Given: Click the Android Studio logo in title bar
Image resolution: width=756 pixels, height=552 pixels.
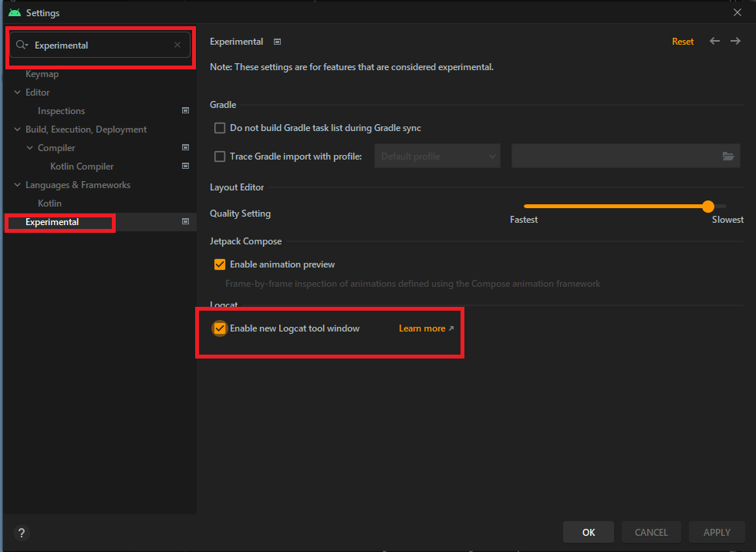Looking at the screenshot, I should coord(15,12).
